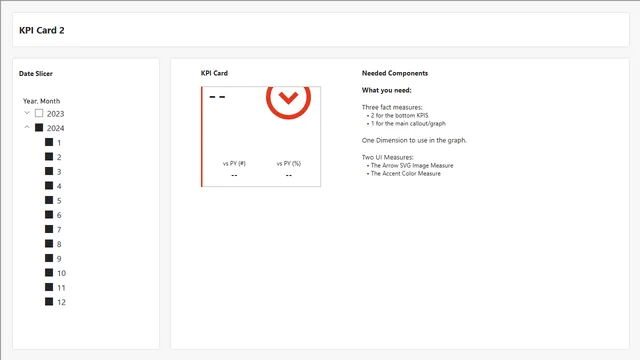Click The Accent Color Measure text

pos(406,173)
